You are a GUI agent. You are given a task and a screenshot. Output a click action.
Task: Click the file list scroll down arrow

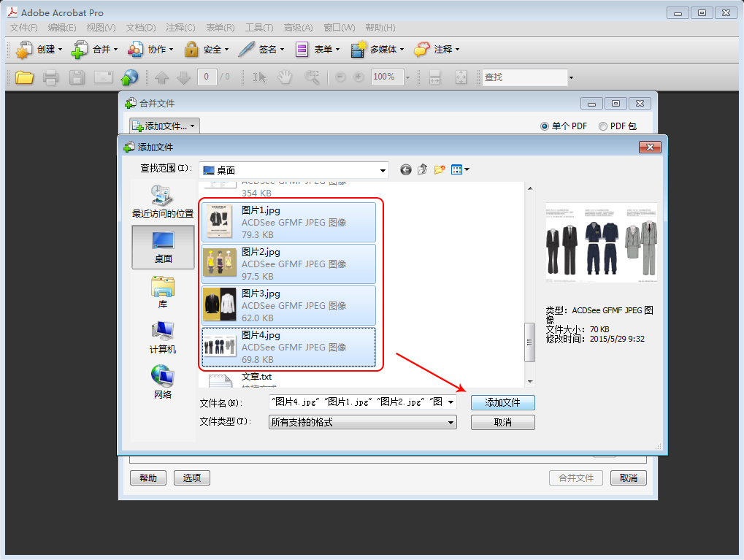pyautogui.click(x=530, y=382)
